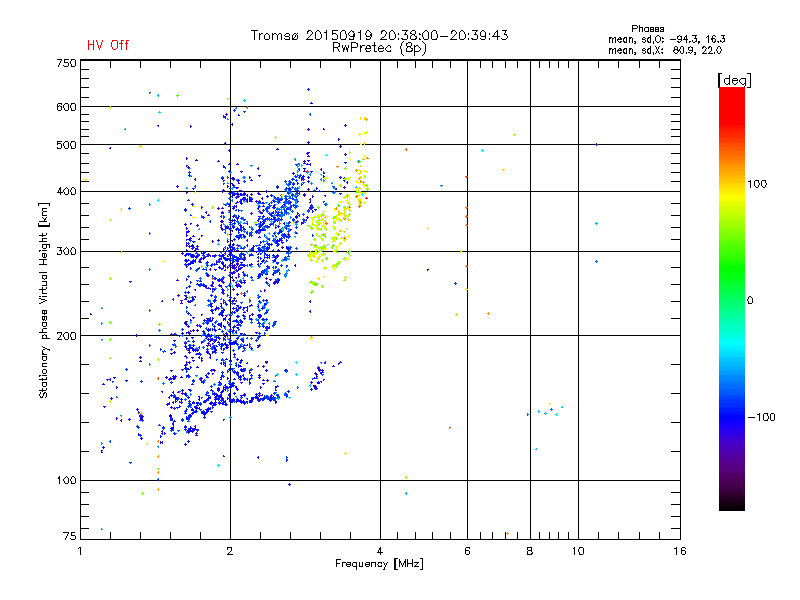The height and width of the screenshot is (600, 800).
Task: Click x-axis tick label '16'
Action: pyautogui.click(x=680, y=551)
